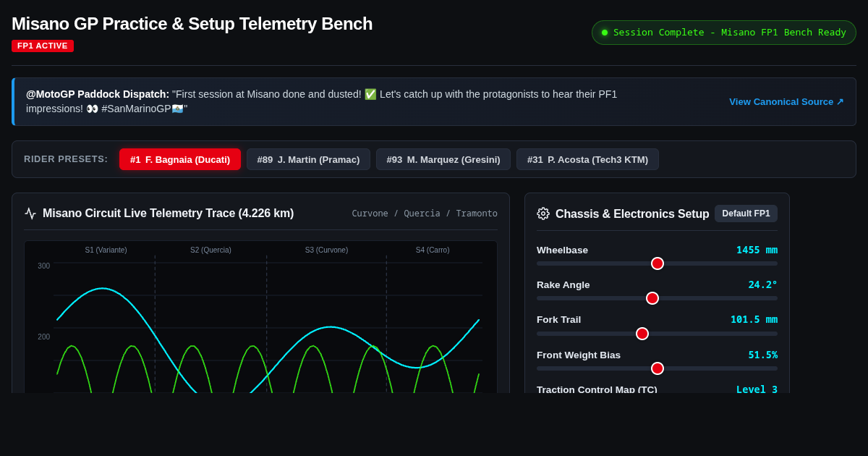The height and width of the screenshot is (456, 868).
Task: Click the Traction Control Level 3 value
Action: tap(757, 389)
